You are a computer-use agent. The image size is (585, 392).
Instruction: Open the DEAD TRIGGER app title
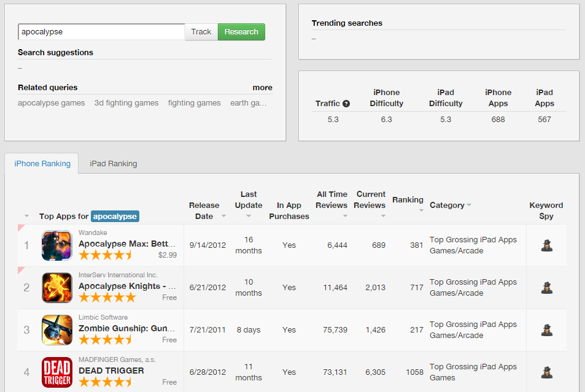[x=111, y=371]
